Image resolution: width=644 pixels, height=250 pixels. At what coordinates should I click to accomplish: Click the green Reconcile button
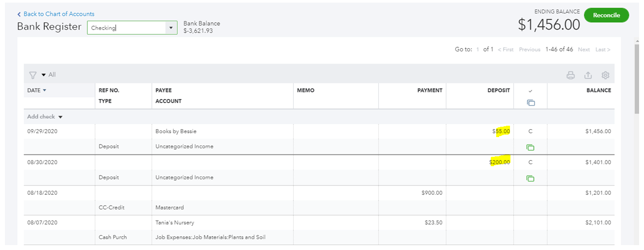[x=606, y=15]
